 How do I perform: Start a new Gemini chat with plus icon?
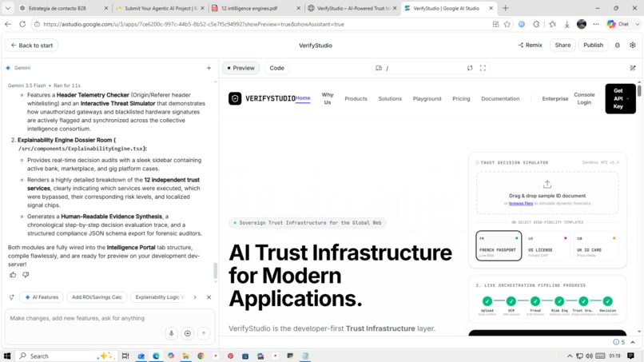click(x=209, y=68)
